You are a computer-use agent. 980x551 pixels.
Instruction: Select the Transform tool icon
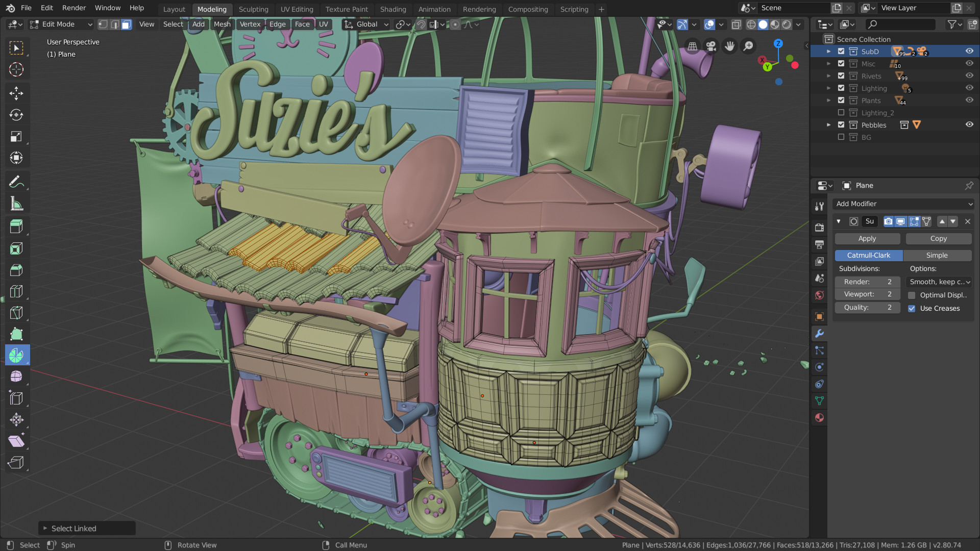click(16, 419)
